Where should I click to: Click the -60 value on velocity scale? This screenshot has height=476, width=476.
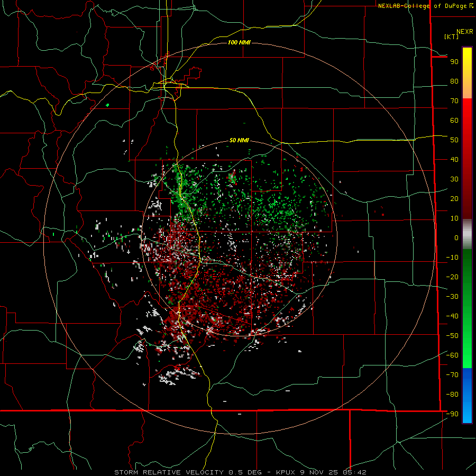pos(452,355)
